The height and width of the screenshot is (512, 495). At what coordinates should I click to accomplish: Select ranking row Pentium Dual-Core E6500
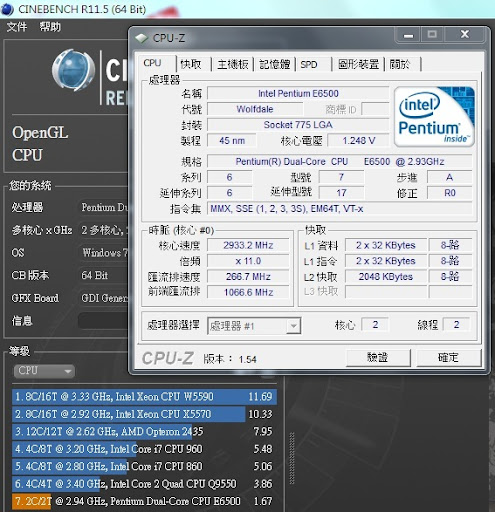pyautogui.click(x=144, y=501)
